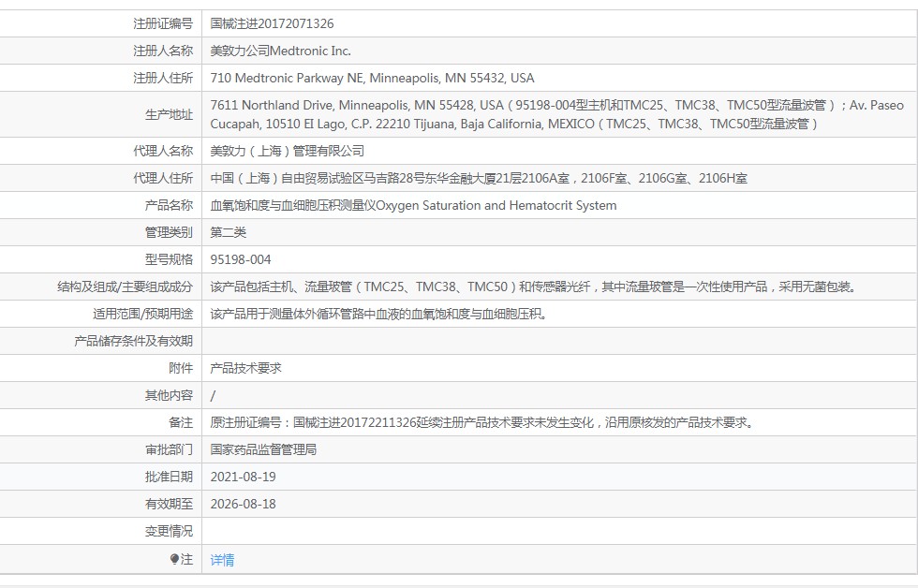918x588 pixels.
Task: Click the 生产地址 row label
Action: (169, 114)
